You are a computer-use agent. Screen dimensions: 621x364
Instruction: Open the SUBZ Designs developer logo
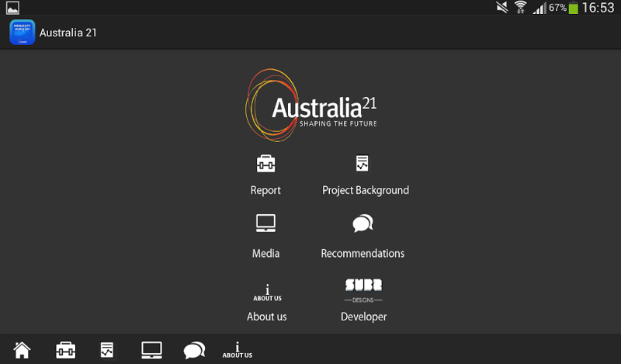(363, 291)
